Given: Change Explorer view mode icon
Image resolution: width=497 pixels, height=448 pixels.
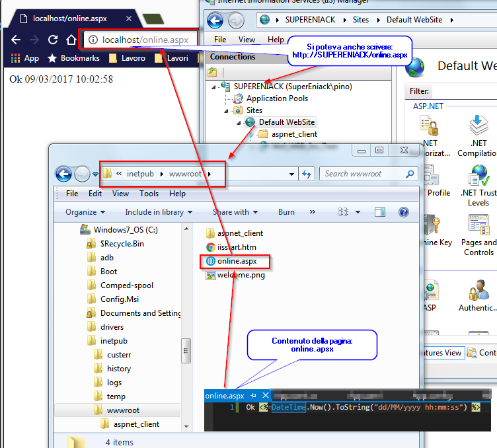Looking at the screenshot, I should (x=343, y=212).
